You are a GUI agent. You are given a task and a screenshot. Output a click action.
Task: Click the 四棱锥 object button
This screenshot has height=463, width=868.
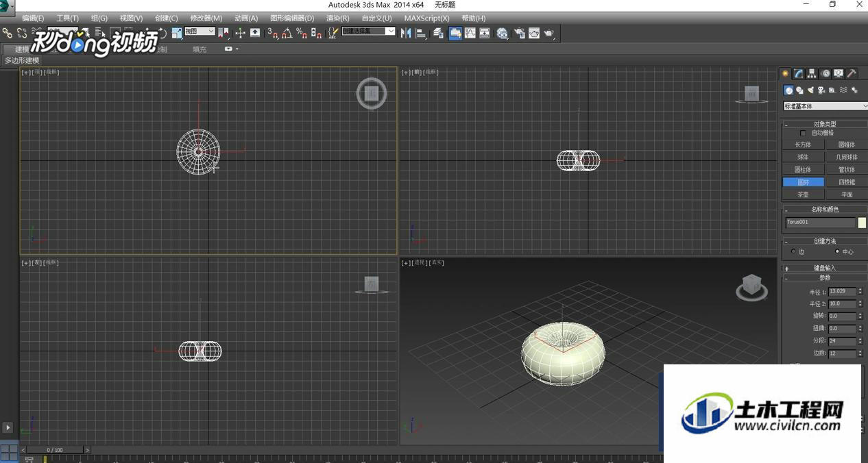pyautogui.click(x=846, y=182)
